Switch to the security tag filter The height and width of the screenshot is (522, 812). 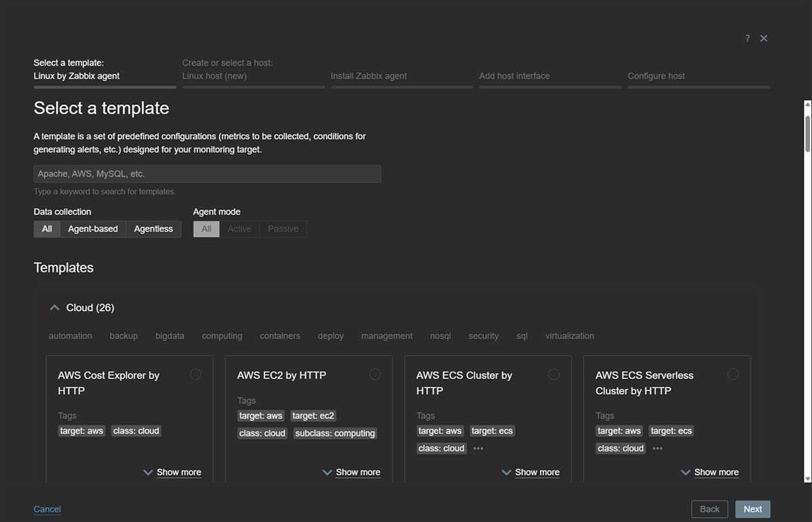(483, 335)
